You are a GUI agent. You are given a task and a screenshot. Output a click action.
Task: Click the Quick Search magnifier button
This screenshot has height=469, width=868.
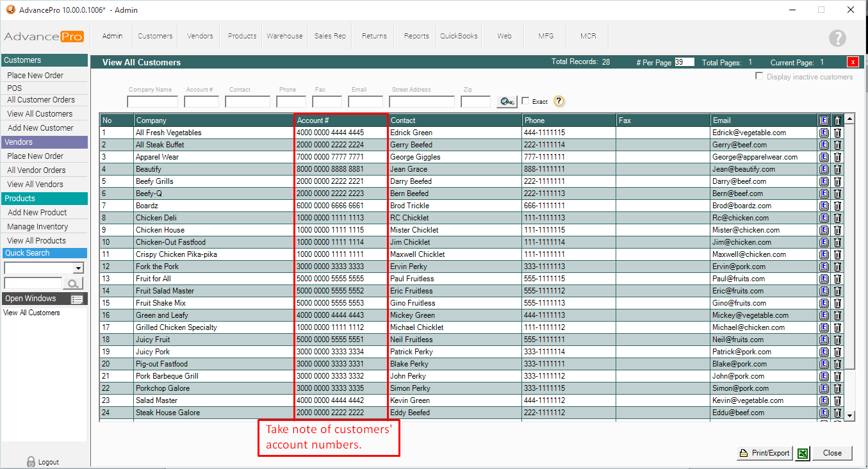point(73,283)
